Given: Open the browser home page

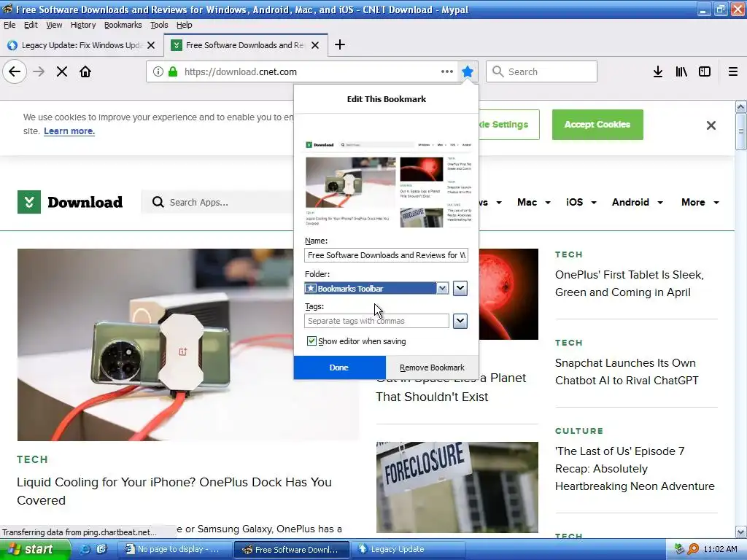Looking at the screenshot, I should (85, 72).
